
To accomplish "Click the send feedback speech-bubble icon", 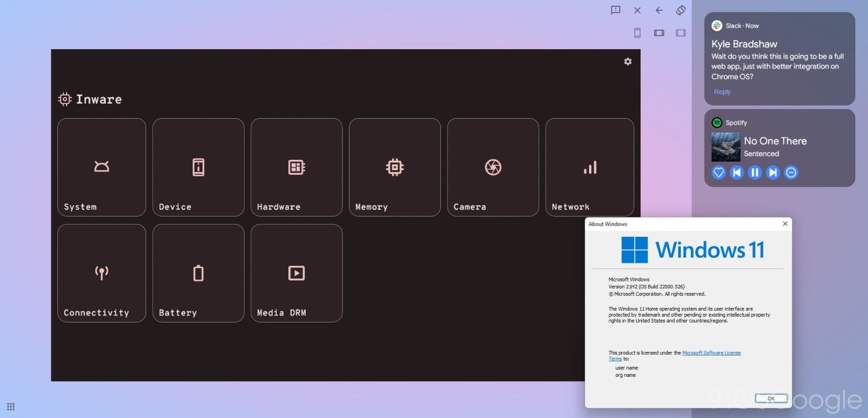I will pos(616,10).
